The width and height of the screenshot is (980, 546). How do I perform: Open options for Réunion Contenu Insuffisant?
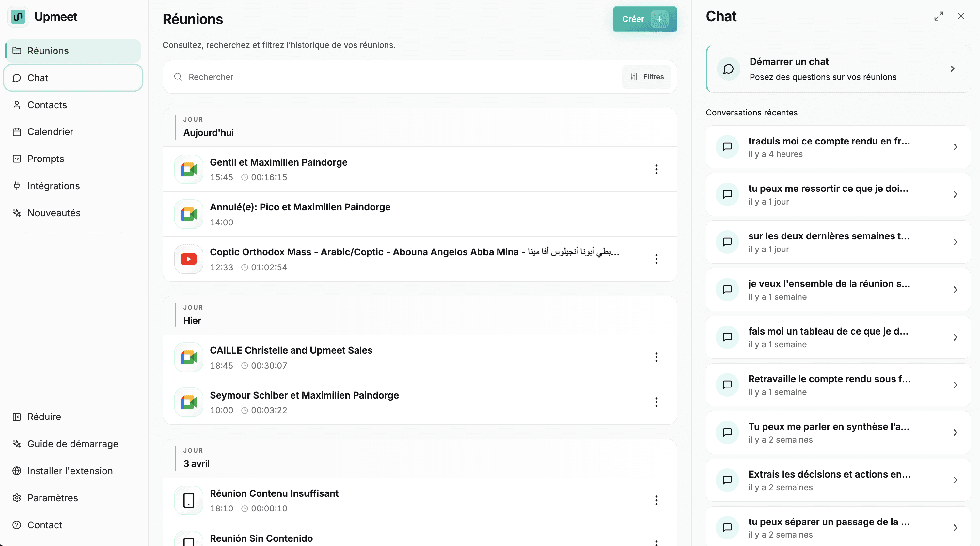point(656,500)
